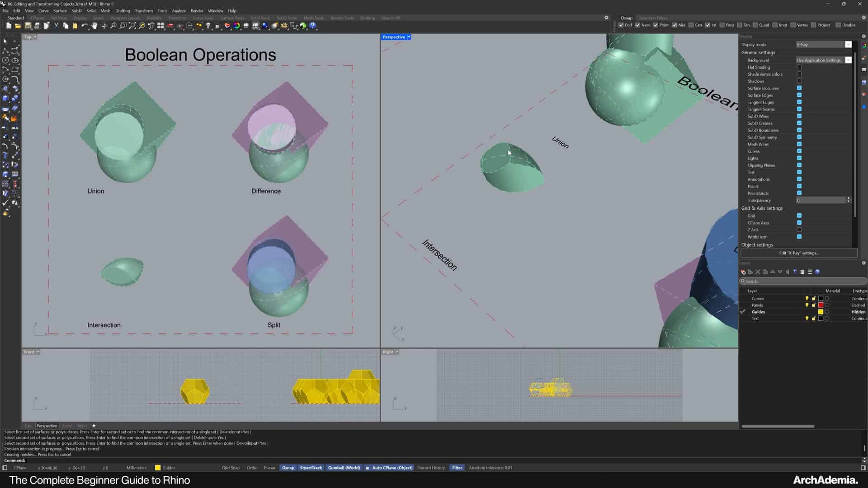Toggle the four-viewport layout icon
Viewport: 868px width, 488px height.
coord(160,26)
